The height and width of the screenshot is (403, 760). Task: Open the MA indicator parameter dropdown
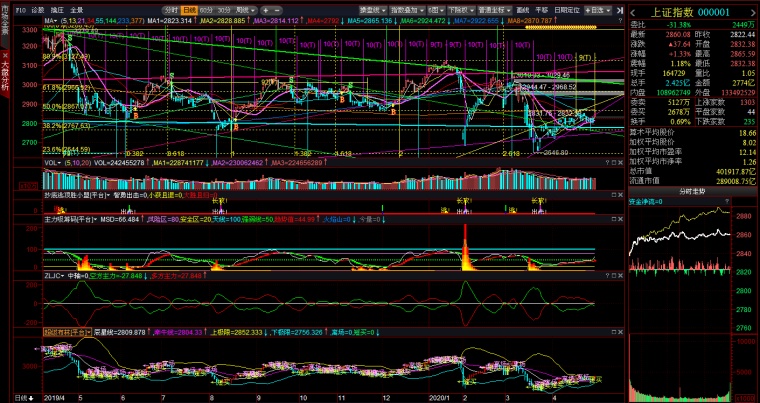51,20
